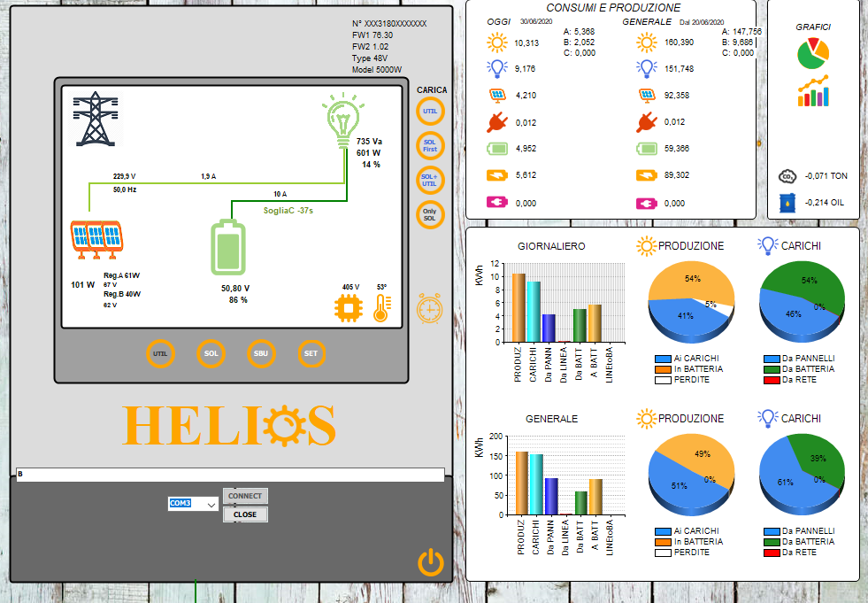Open the bar chart icon under GRAFICI
Viewport: 868px width, 603px height.
point(813,91)
